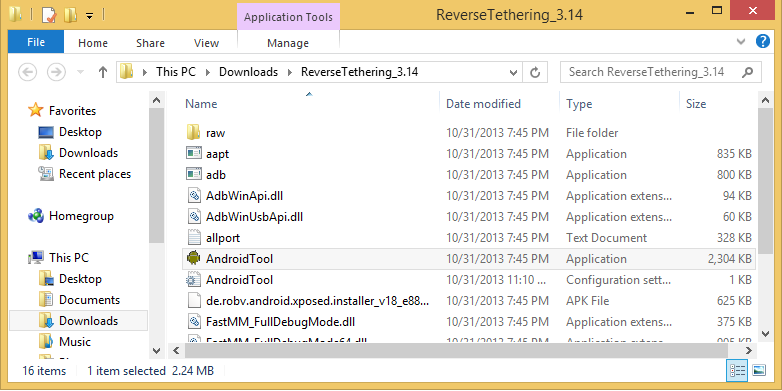782x391 pixels.
Task: Click the Forward navigation arrow
Action: 56,72
